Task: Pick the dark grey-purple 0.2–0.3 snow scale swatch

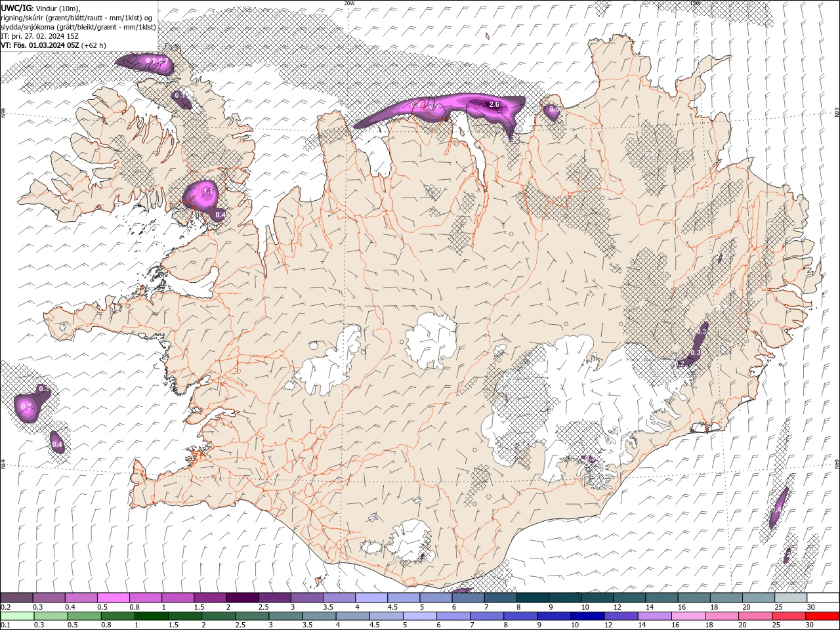Action: click(x=16, y=598)
